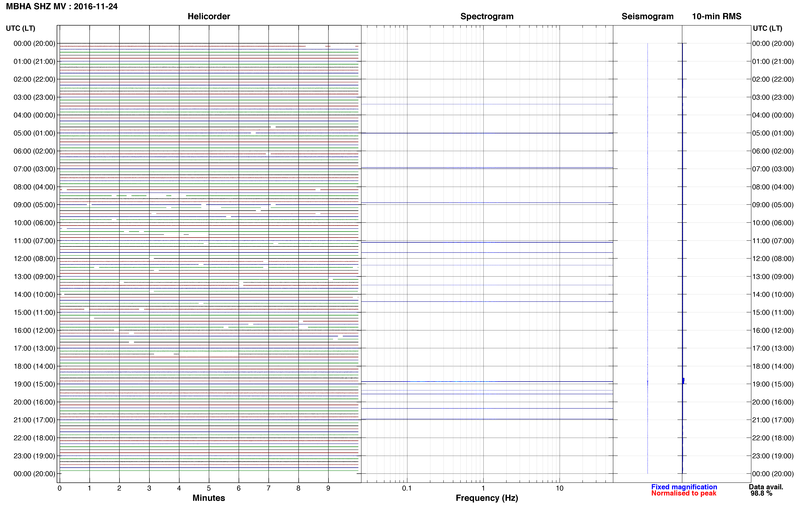Click '13:00 (09:00)' on the right time axis
The height and width of the screenshot is (508, 812).
click(773, 277)
